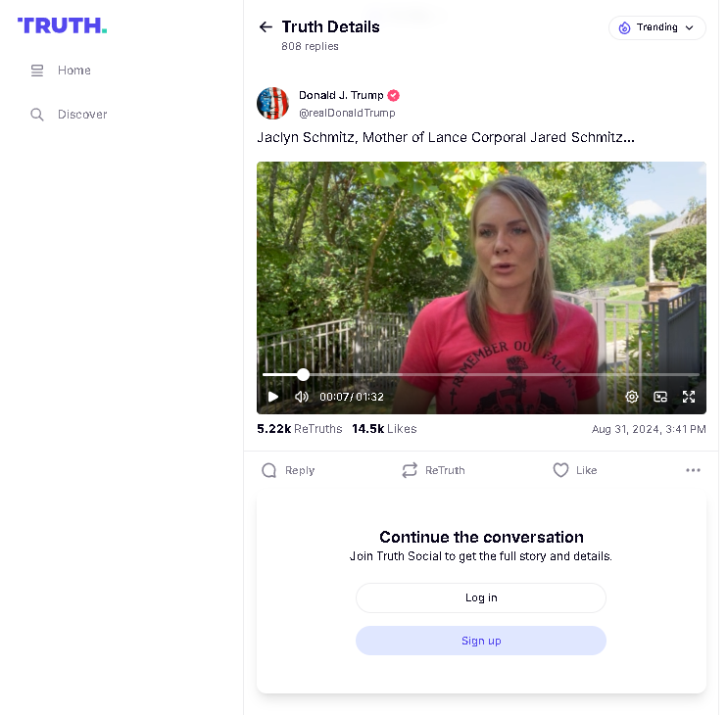Click the 00:07/01:32 time display
728x715 pixels.
(x=352, y=398)
